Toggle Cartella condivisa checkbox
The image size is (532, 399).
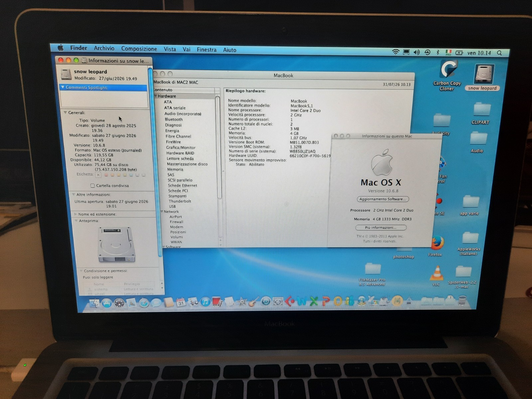tap(92, 186)
